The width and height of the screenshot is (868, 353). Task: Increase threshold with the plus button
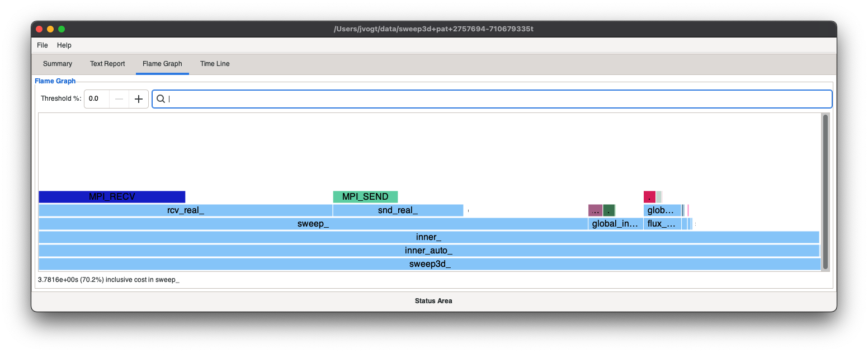click(x=139, y=99)
